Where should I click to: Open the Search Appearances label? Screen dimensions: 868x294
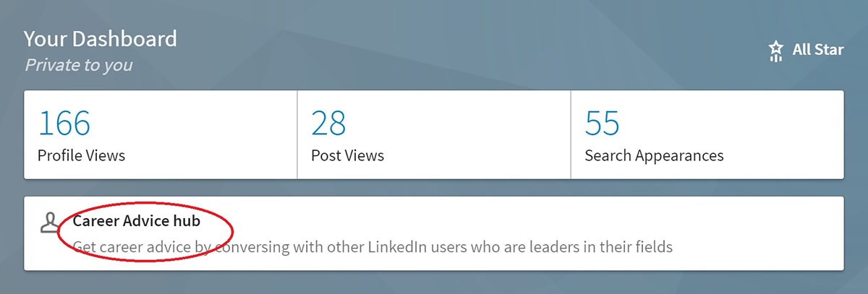click(x=654, y=156)
